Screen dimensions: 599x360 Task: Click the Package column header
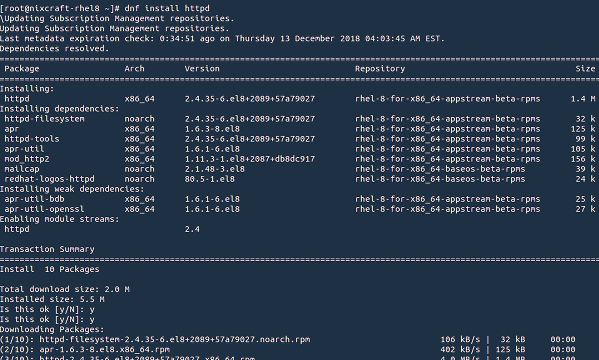(x=22, y=69)
